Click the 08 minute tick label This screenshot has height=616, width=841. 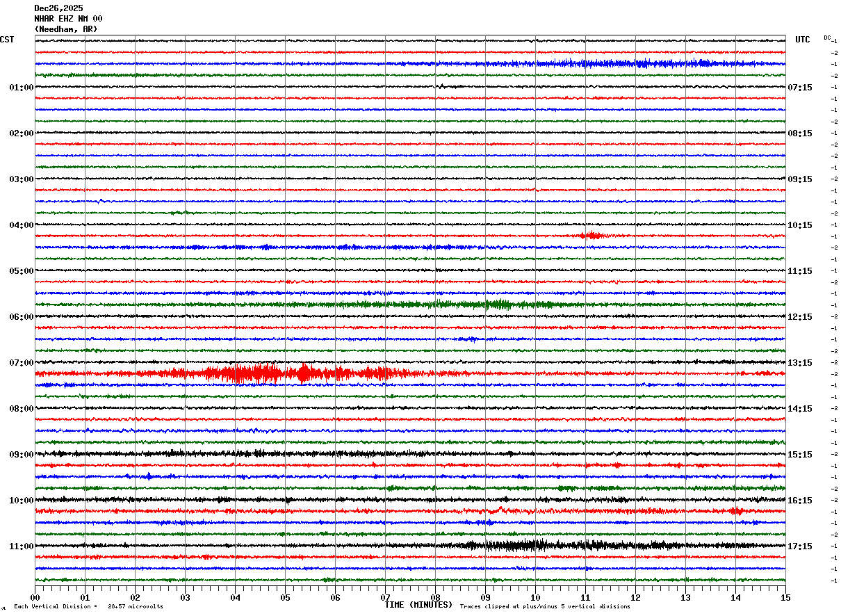[x=435, y=597]
